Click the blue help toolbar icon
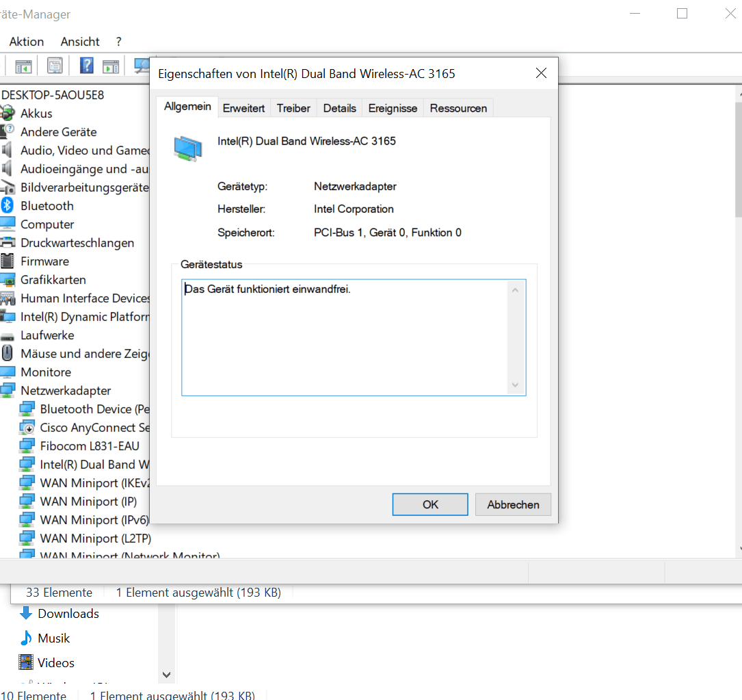 pos(87,66)
